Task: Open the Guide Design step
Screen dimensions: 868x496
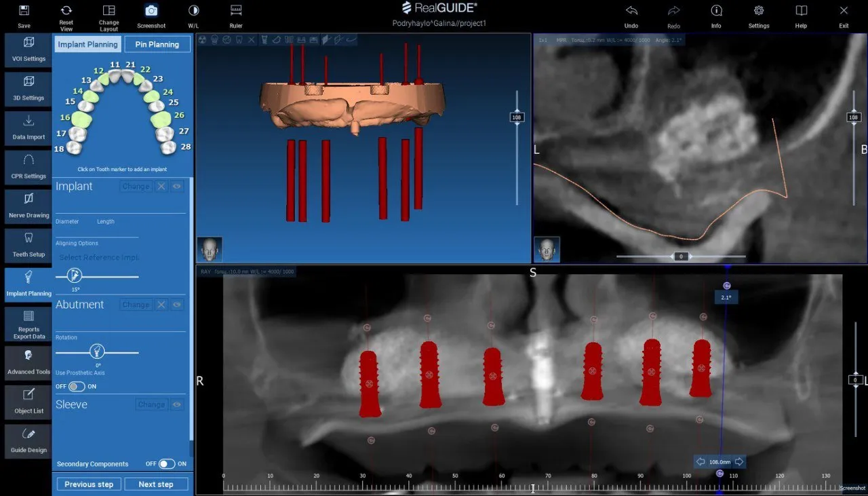Action: click(x=28, y=440)
